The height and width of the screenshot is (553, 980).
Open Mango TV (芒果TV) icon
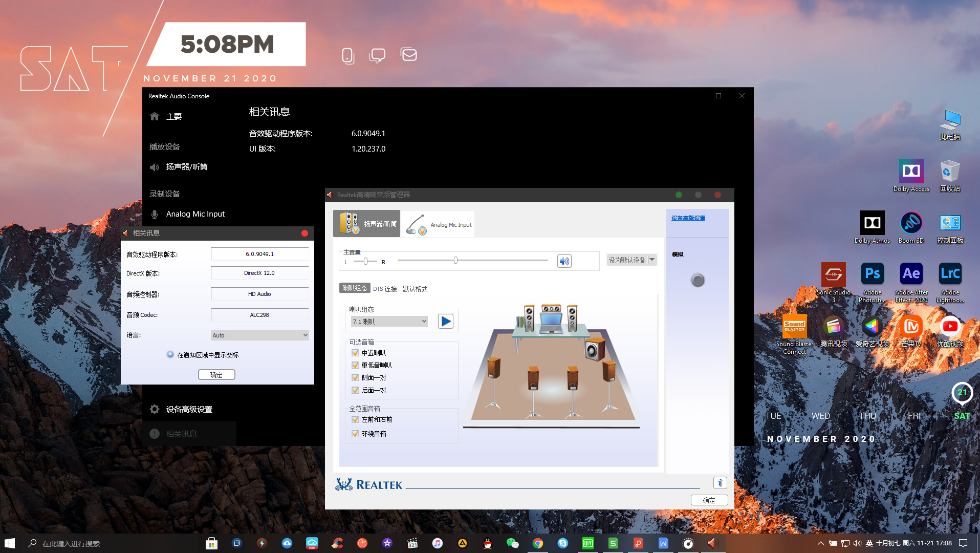click(x=911, y=331)
